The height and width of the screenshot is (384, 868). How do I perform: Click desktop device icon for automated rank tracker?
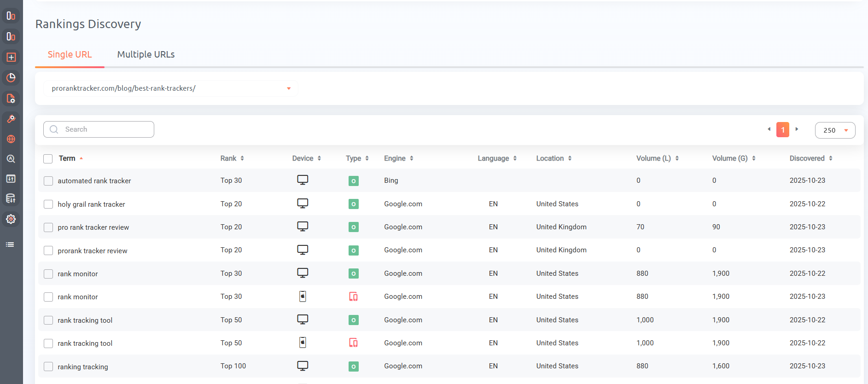click(x=303, y=180)
